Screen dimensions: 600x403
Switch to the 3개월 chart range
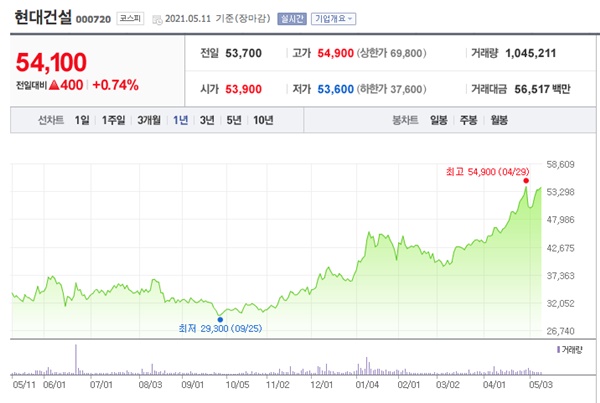pos(149,120)
